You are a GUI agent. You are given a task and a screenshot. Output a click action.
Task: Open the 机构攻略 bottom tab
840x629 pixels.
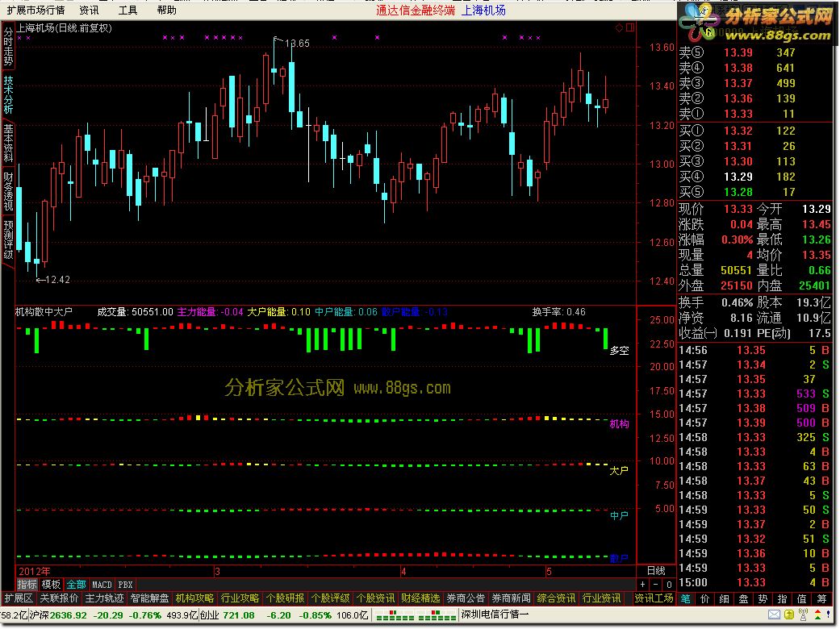pos(194,598)
